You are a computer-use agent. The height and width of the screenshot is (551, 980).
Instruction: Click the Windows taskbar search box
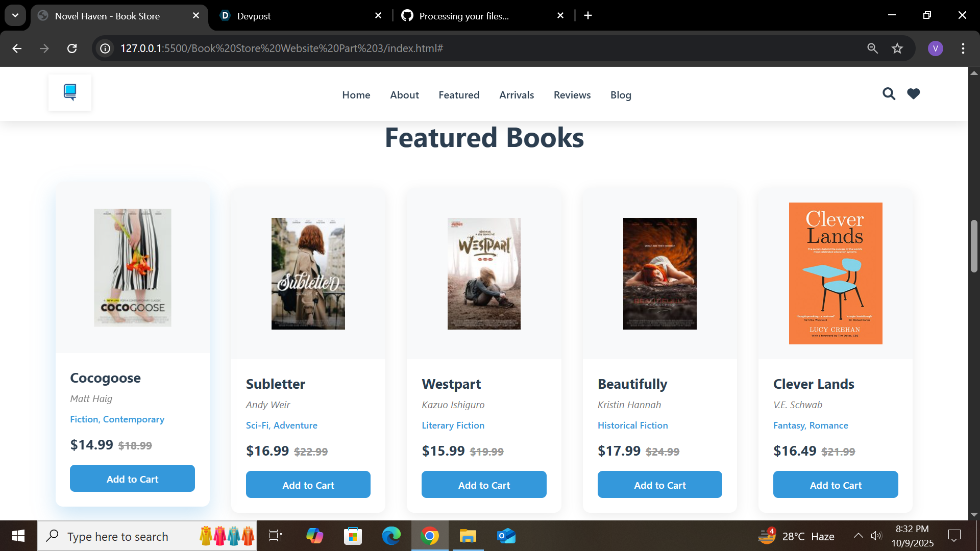147,536
